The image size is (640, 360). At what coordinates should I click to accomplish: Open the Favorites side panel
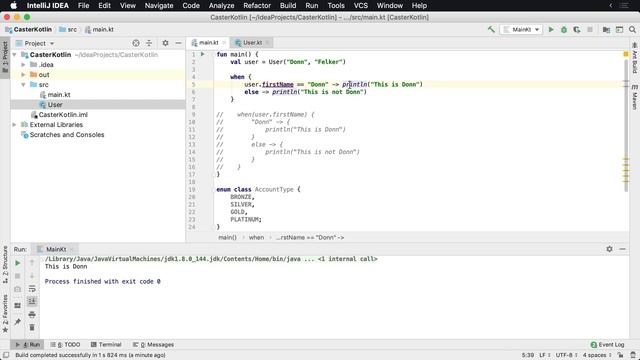(x=5, y=313)
